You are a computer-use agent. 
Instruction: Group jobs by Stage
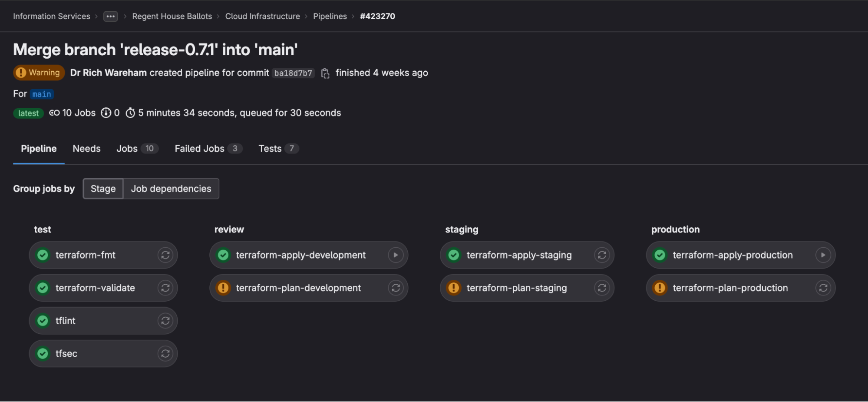click(103, 189)
